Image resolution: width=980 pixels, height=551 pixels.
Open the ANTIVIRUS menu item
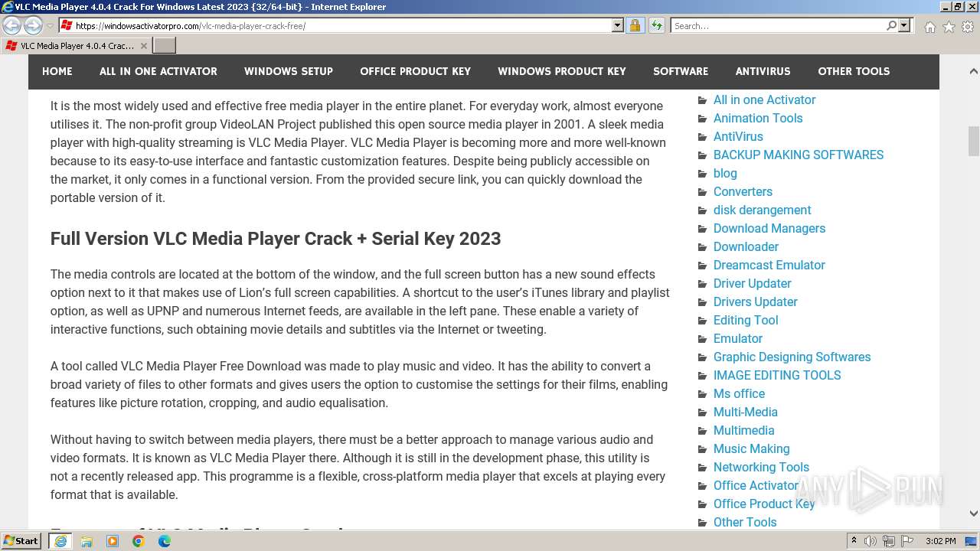(763, 71)
